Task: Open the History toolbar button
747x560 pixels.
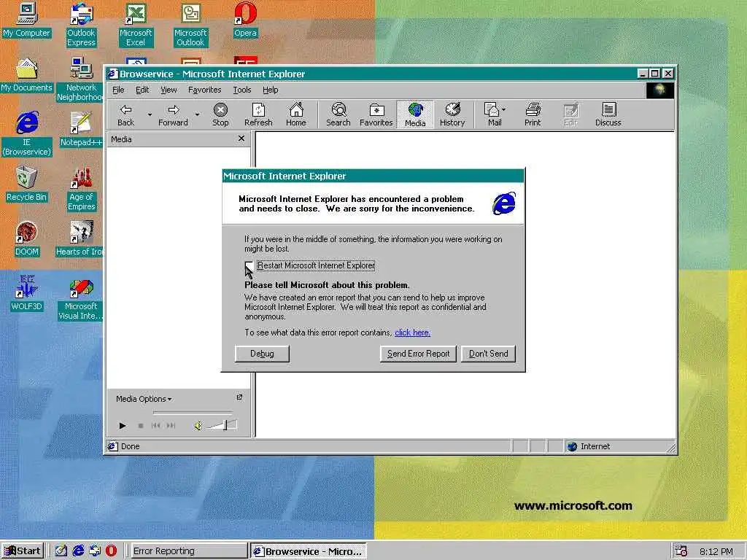Action: [x=452, y=114]
